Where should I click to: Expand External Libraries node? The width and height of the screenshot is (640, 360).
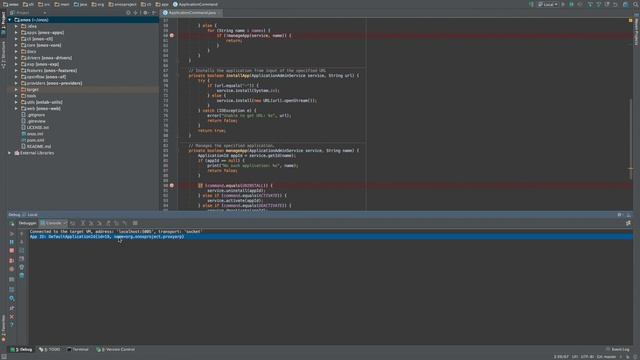10,153
